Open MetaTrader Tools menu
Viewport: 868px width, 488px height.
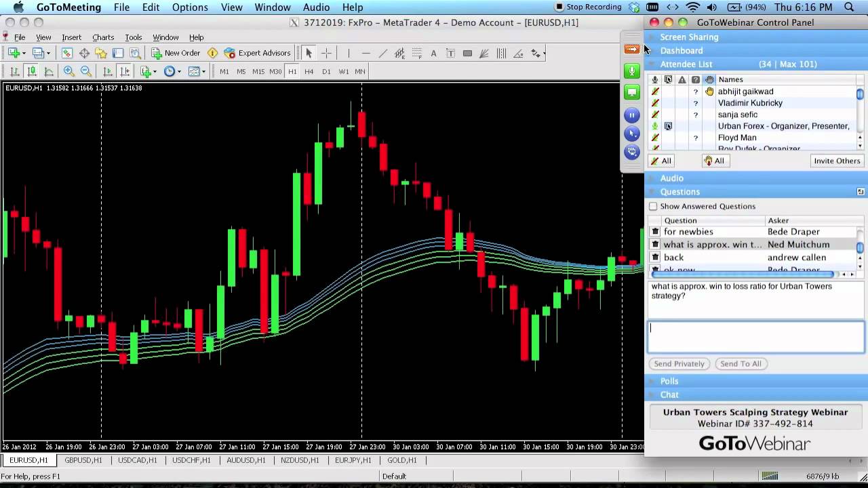pyautogui.click(x=133, y=37)
